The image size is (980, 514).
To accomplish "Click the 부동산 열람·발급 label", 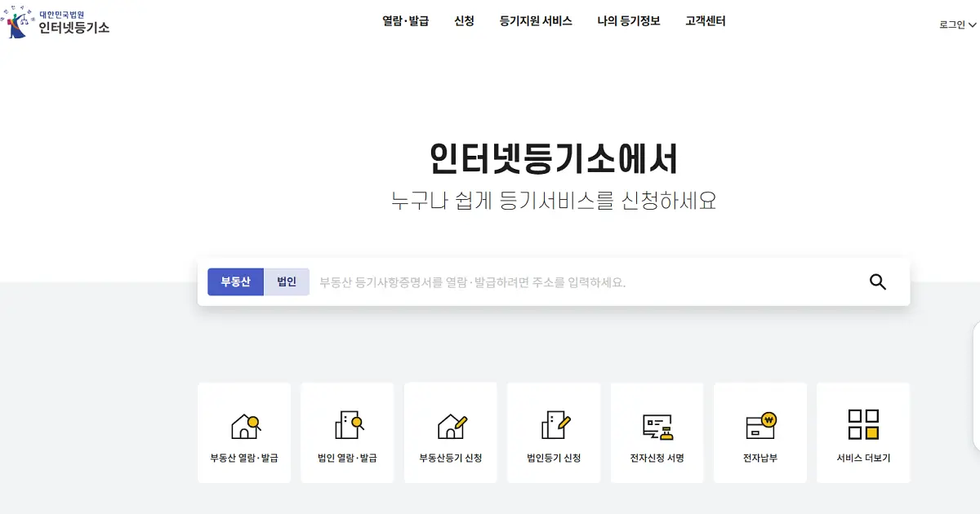I will (244, 459).
